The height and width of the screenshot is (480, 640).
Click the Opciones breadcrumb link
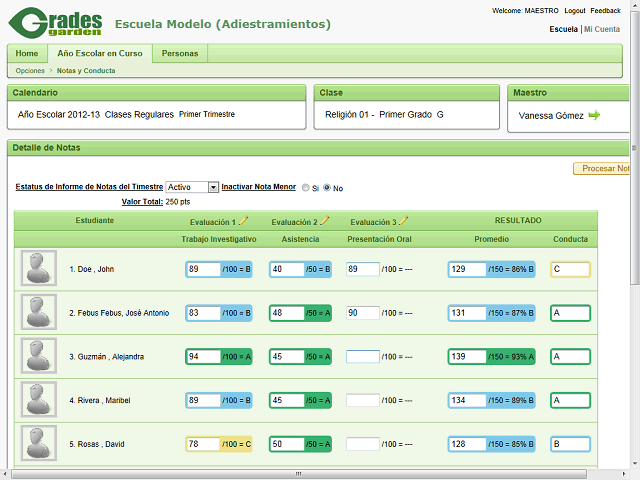point(30,71)
